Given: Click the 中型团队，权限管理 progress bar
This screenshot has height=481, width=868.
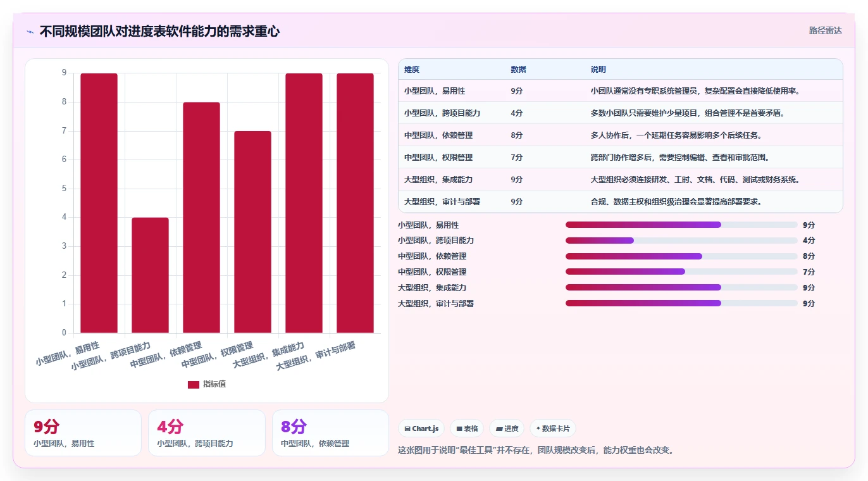Looking at the screenshot, I should (x=681, y=272).
